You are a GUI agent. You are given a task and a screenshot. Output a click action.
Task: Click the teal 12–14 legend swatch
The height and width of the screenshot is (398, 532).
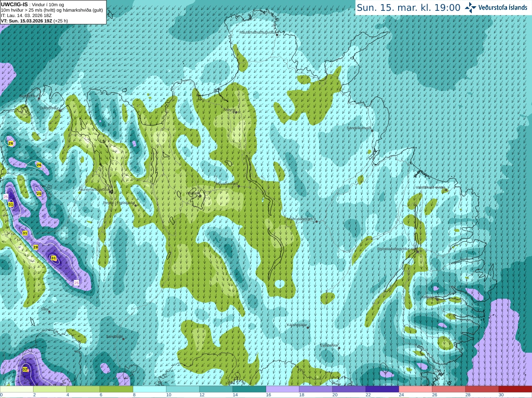point(216,389)
